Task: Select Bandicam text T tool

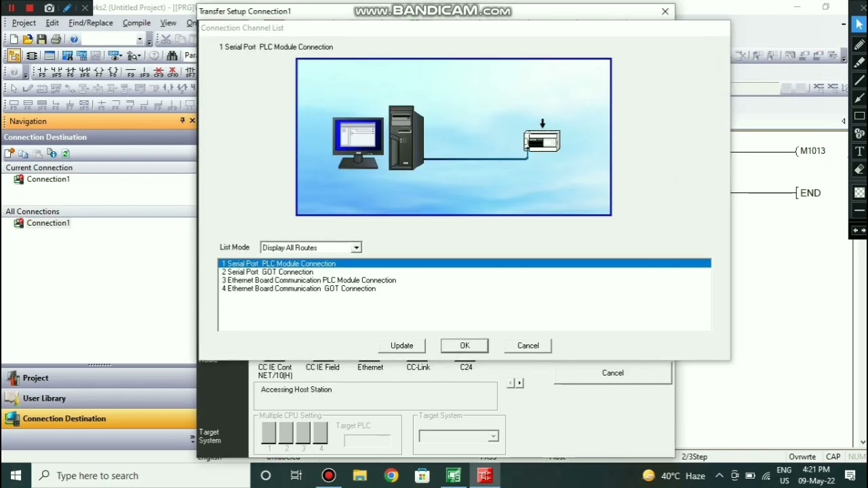Action: click(859, 151)
